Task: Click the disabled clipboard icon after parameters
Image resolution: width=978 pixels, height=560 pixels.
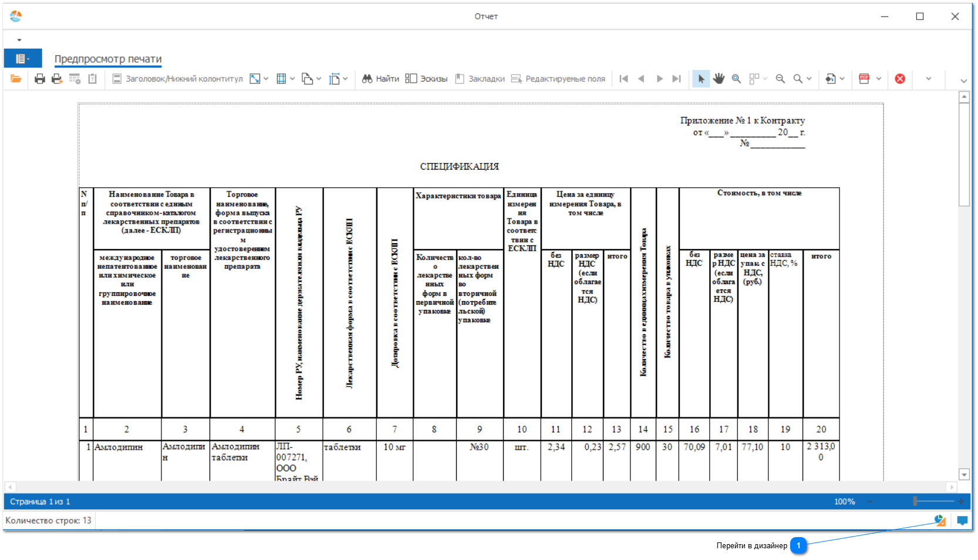Action: pyautogui.click(x=92, y=79)
